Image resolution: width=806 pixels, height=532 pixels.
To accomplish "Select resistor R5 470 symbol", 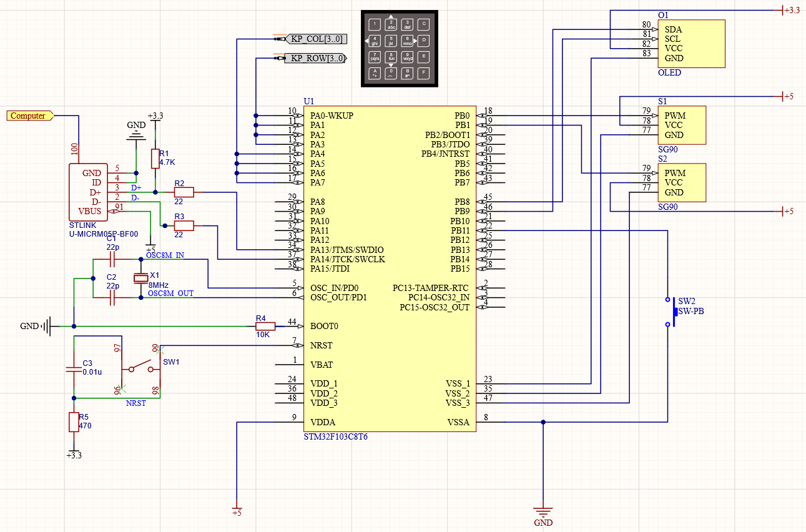I will [x=74, y=422].
